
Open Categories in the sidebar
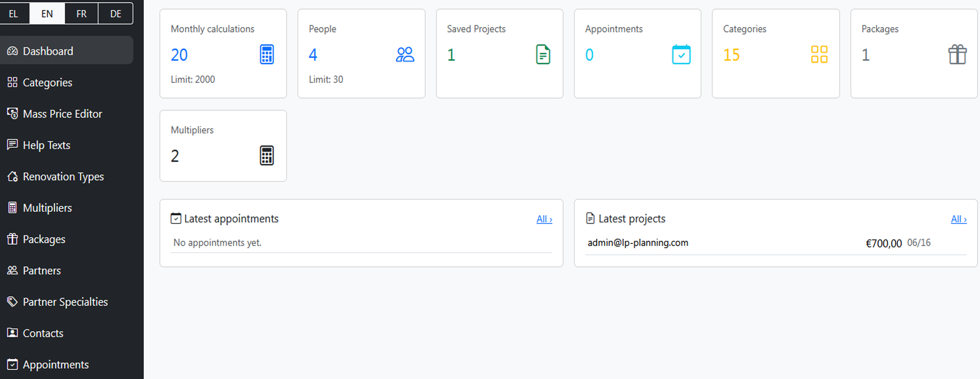[x=66, y=82]
